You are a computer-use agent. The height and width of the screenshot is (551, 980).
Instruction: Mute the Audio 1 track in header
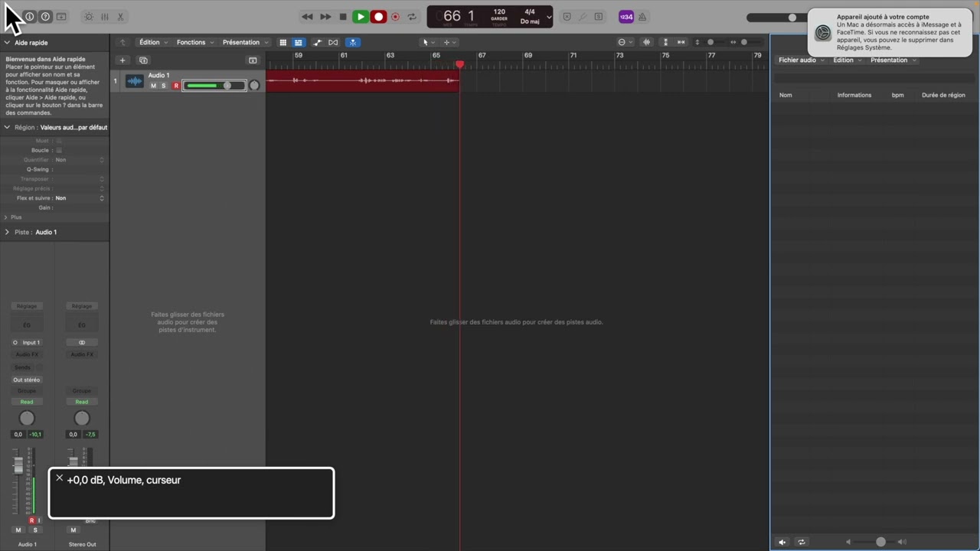click(153, 86)
